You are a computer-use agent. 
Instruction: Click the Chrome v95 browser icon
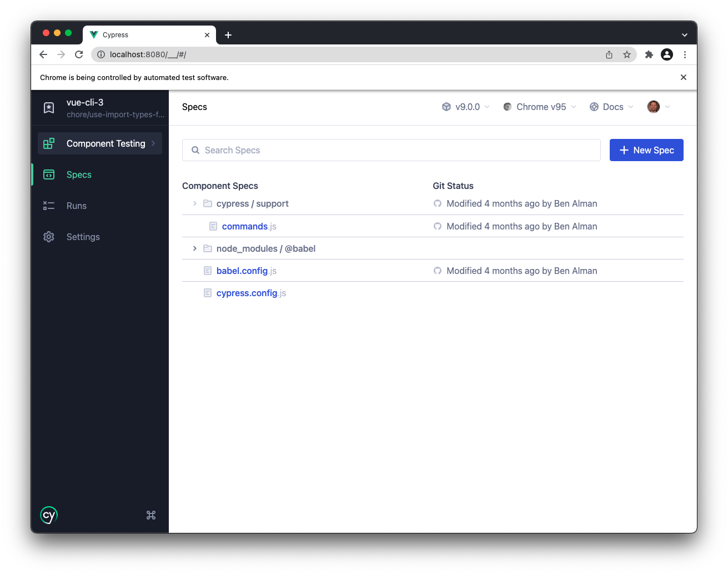508,107
